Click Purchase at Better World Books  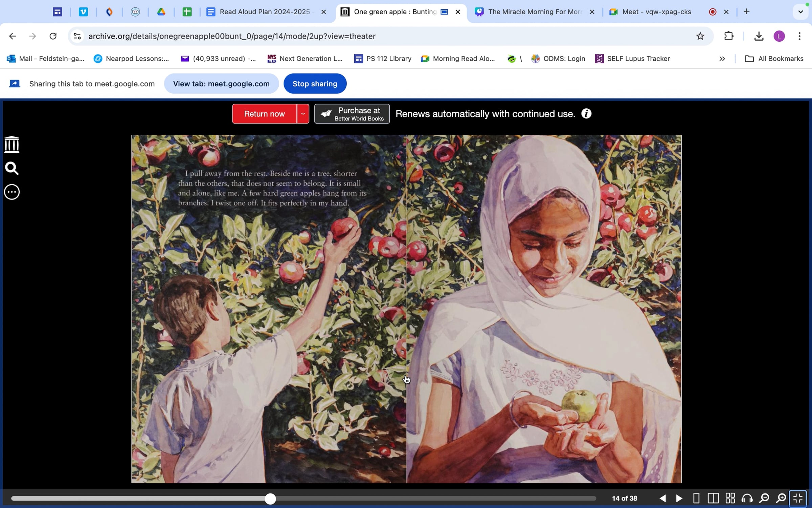click(x=352, y=114)
